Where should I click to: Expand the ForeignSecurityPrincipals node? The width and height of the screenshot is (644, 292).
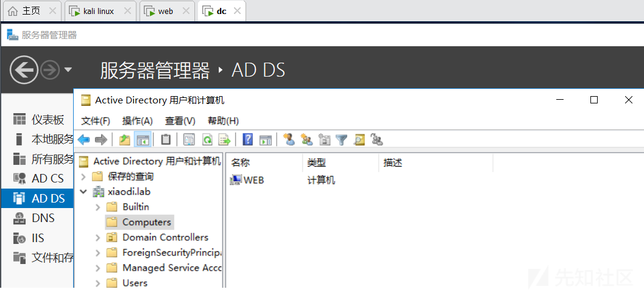pos(97,252)
